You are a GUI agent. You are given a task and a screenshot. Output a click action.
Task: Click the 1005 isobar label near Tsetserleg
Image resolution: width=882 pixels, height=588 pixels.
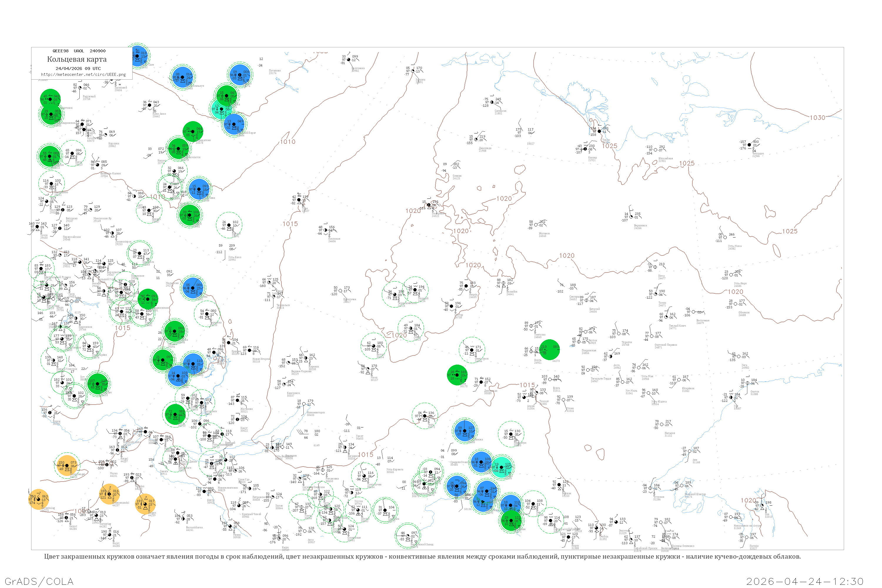[82, 511]
